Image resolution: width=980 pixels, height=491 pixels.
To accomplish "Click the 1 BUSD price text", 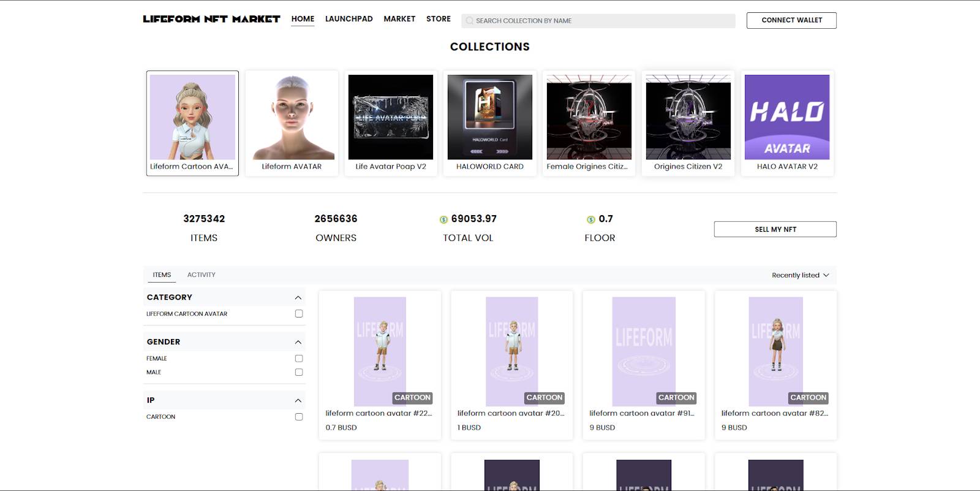I will pyautogui.click(x=469, y=428).
